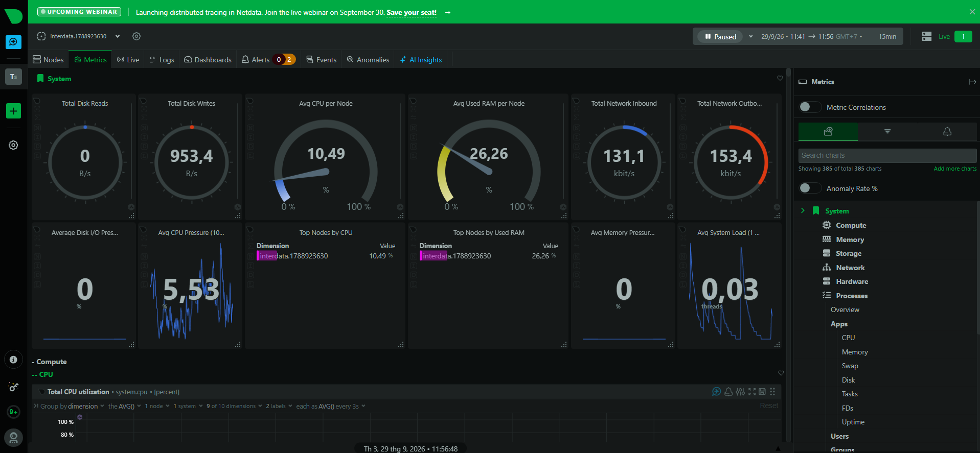Viewport: 980px width, 453px height.
Task: Open each as AVG() every 3s dropdown
Action: pos(331,406)
